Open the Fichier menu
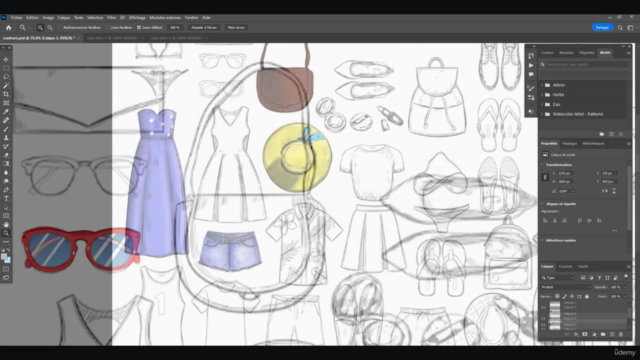 point(17,18)
